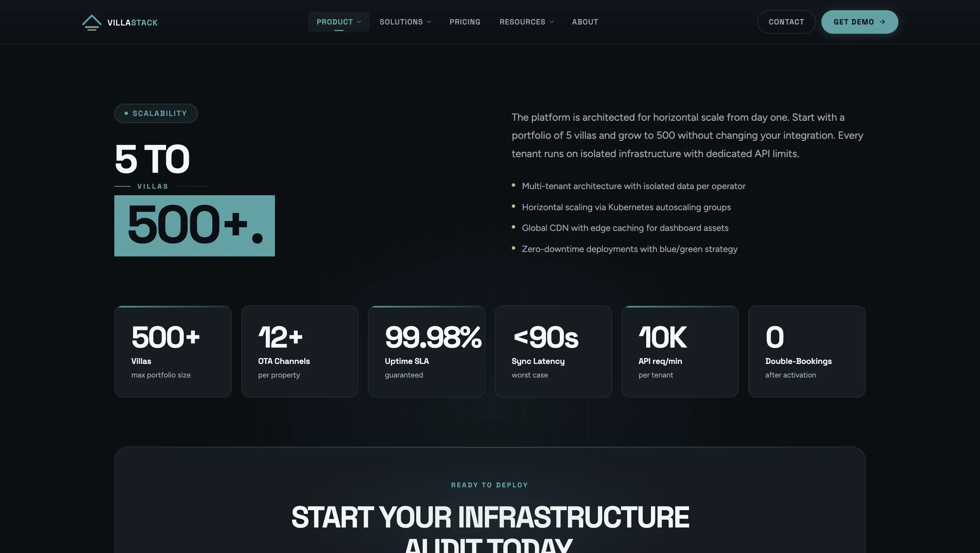The image size is (980, 553).
Task: Click the bullet icon beside Horizontal scaling item
Action: [513, 207]
